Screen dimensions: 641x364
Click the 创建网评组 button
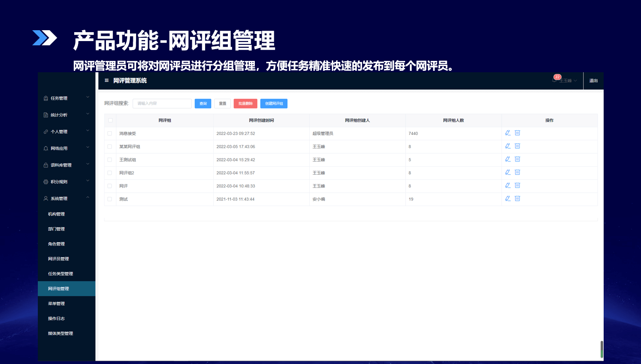pyautogui.click(x=274, y=103)
